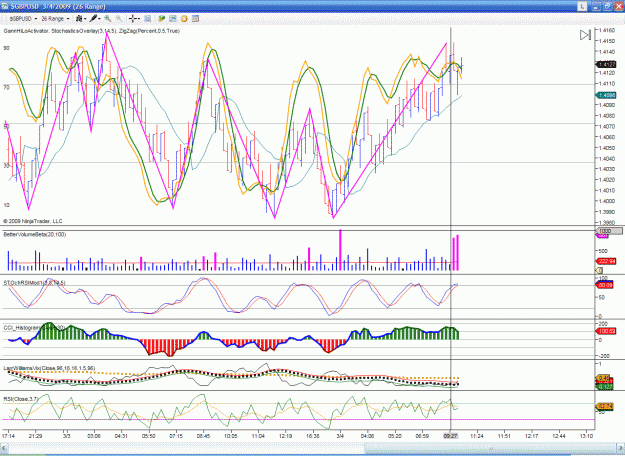Open the 26 Range interval dropdown
The width and height of the screenshot is (625, 456).
(x=55, y=19)
